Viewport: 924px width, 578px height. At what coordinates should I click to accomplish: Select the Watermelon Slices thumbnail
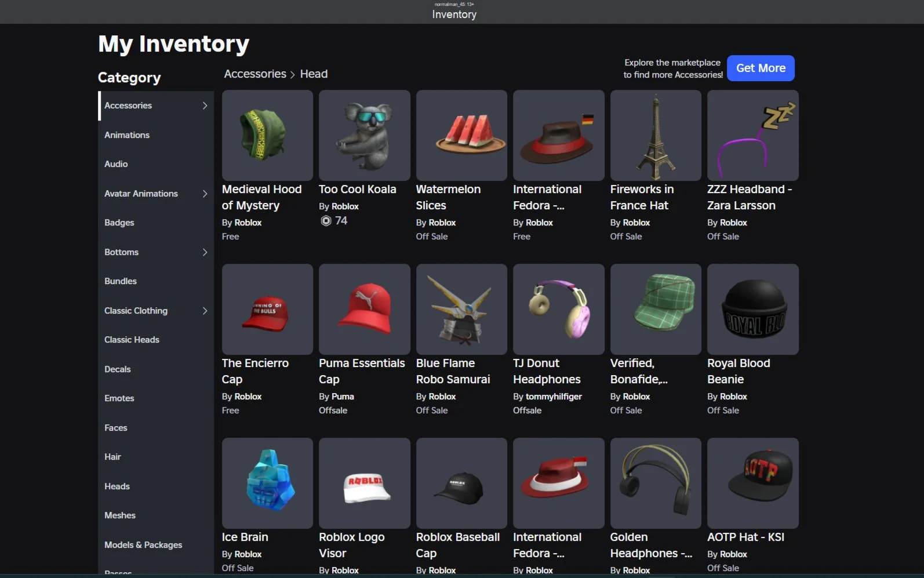click(461, 135)
